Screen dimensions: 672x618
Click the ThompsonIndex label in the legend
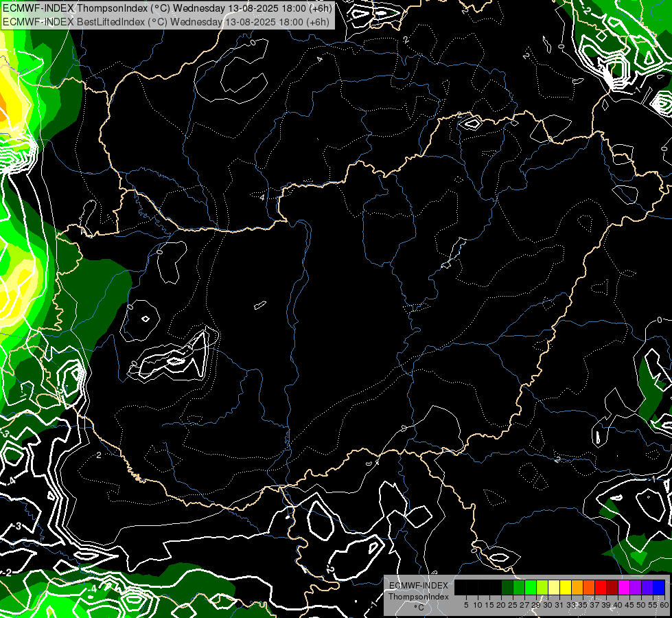point(419,597)
